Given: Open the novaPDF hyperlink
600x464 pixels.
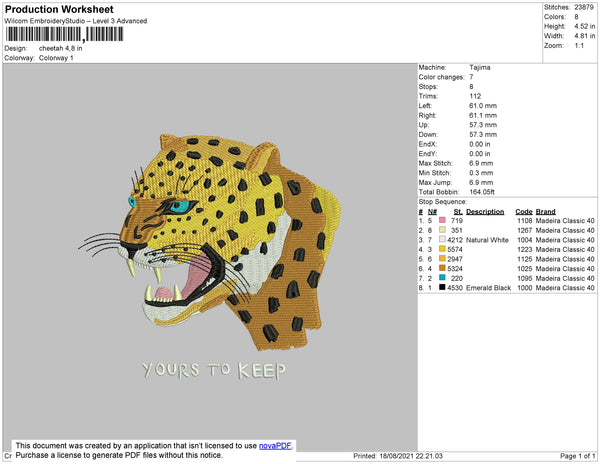Looking at the screenshot, I should point(275,446).
